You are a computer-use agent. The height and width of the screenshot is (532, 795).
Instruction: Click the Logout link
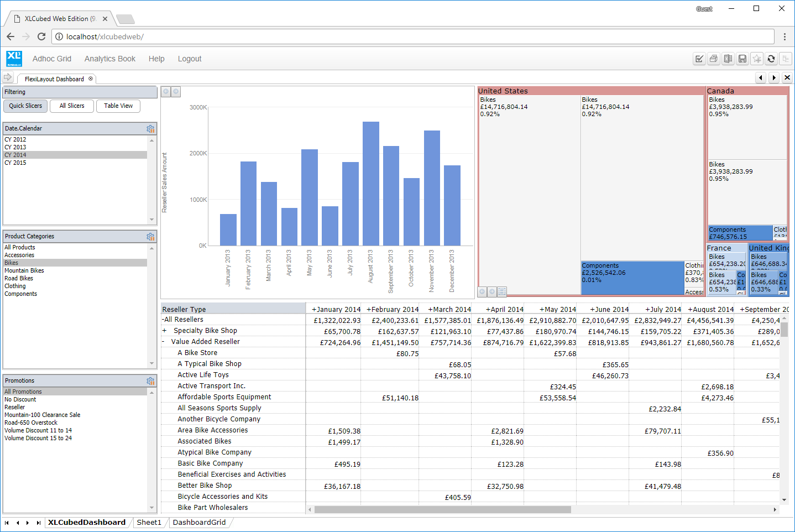190,59
